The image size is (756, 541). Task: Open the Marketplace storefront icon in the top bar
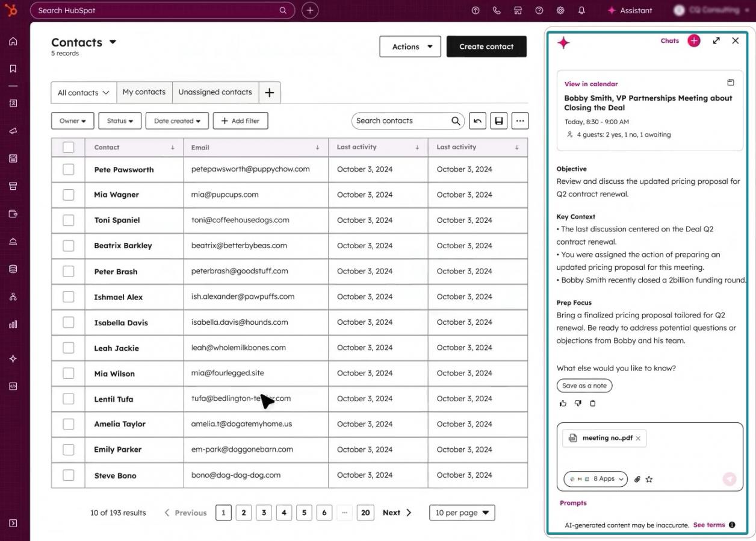pyautogui.click(x=518, y=10)
